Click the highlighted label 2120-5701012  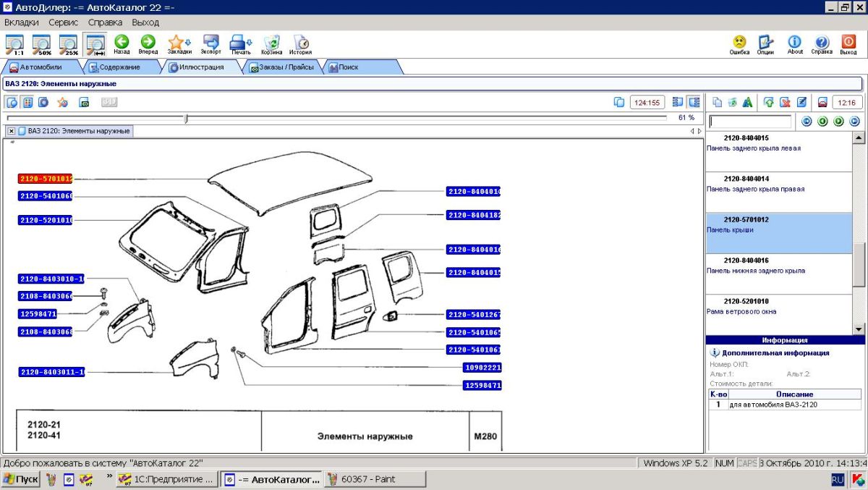45,178
